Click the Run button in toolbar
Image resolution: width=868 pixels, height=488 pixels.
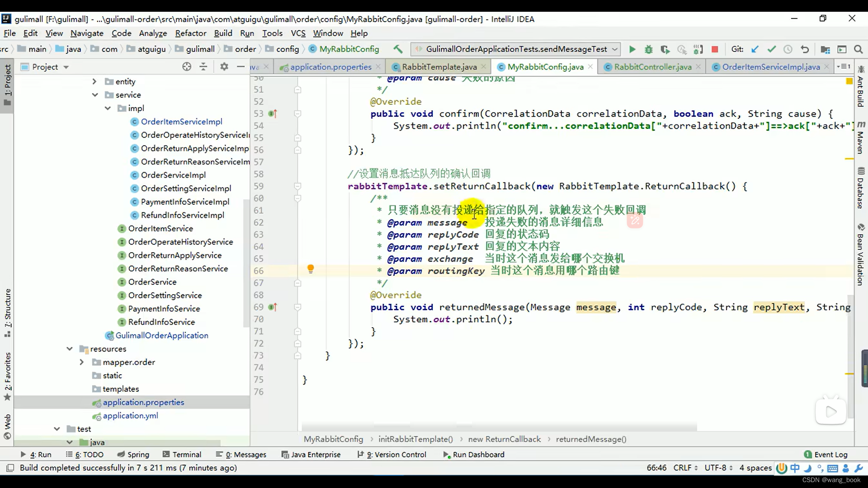click(x=632, y=49)
